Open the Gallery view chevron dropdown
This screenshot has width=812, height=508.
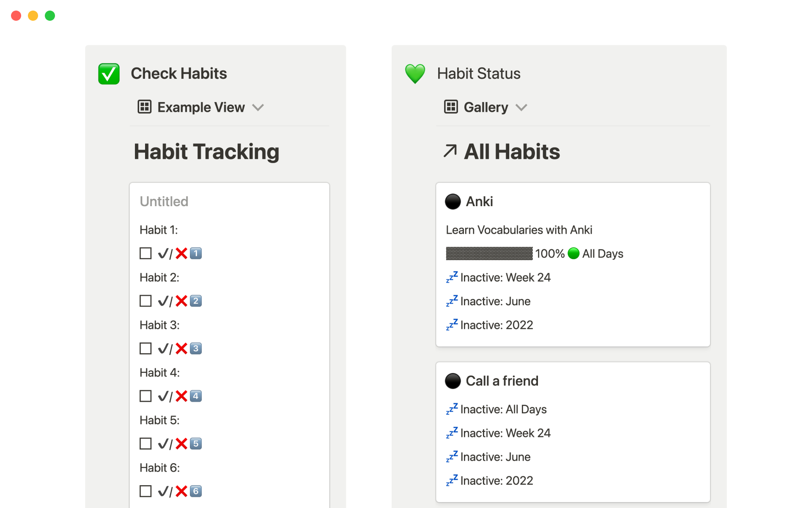click(521, 108)
